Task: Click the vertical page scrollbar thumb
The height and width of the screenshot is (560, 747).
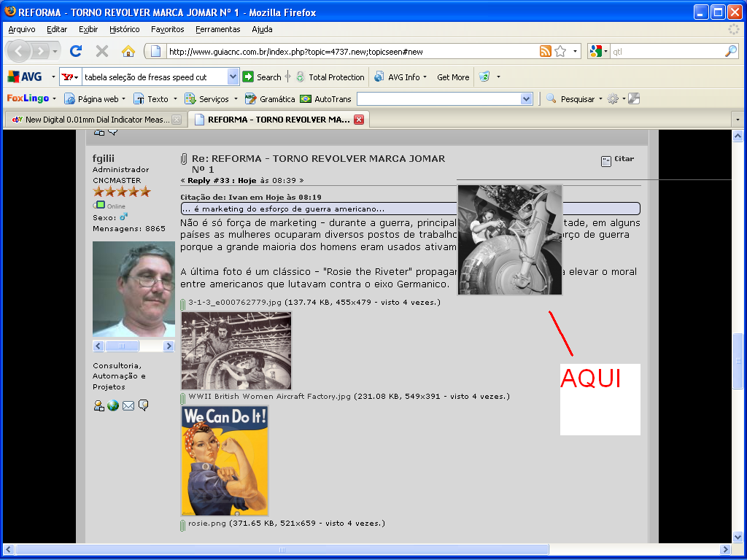Action: point(738,360)
